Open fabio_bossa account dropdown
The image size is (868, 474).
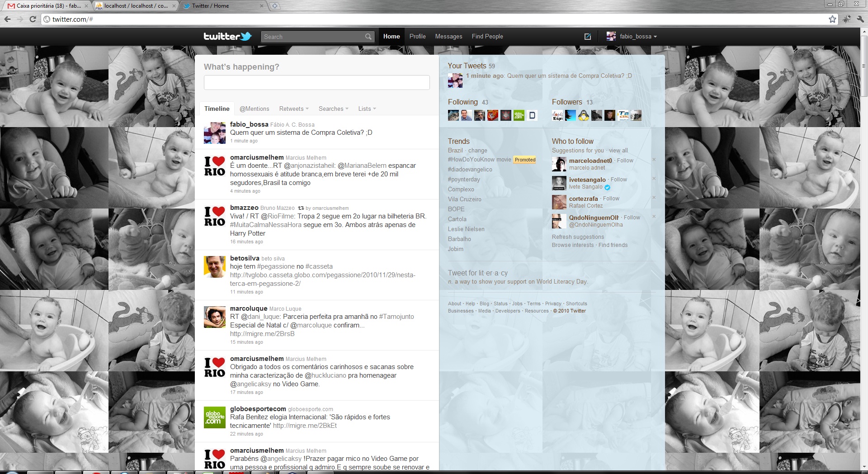coord(638,37)
